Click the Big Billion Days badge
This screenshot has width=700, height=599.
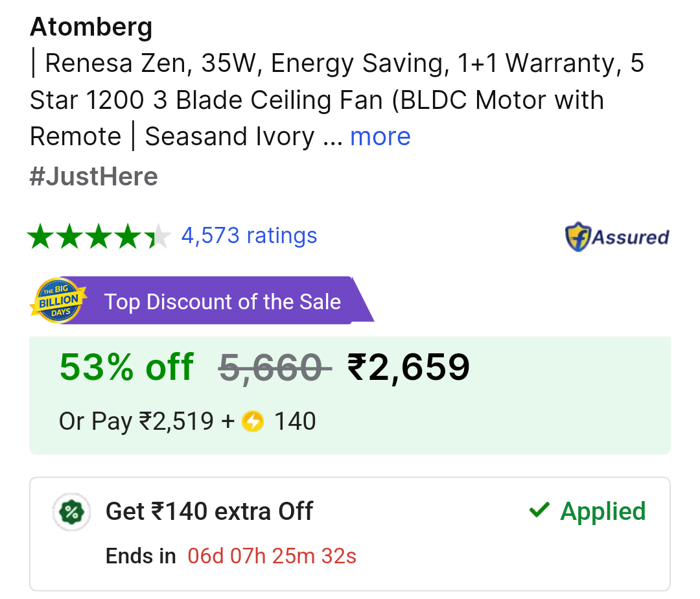point(58,299)
